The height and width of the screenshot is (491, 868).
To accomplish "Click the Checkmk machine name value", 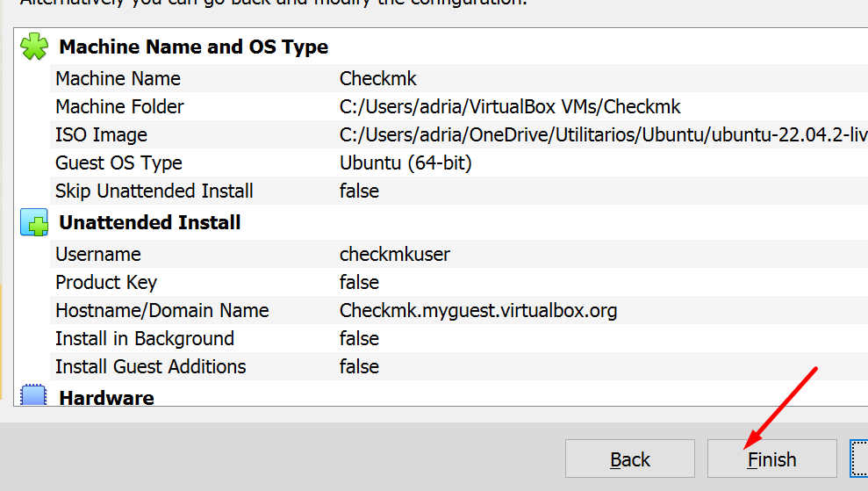I will click(x=378, y=79).
